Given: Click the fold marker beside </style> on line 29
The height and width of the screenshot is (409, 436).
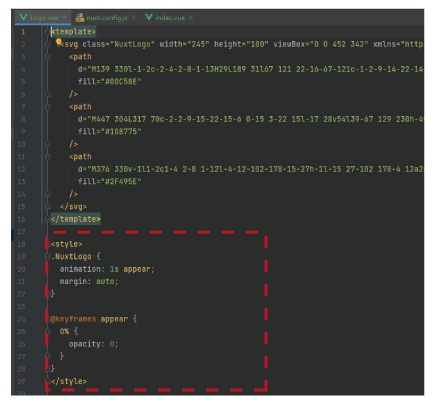Looking at the screenshot, I should [x=47, y=381].
